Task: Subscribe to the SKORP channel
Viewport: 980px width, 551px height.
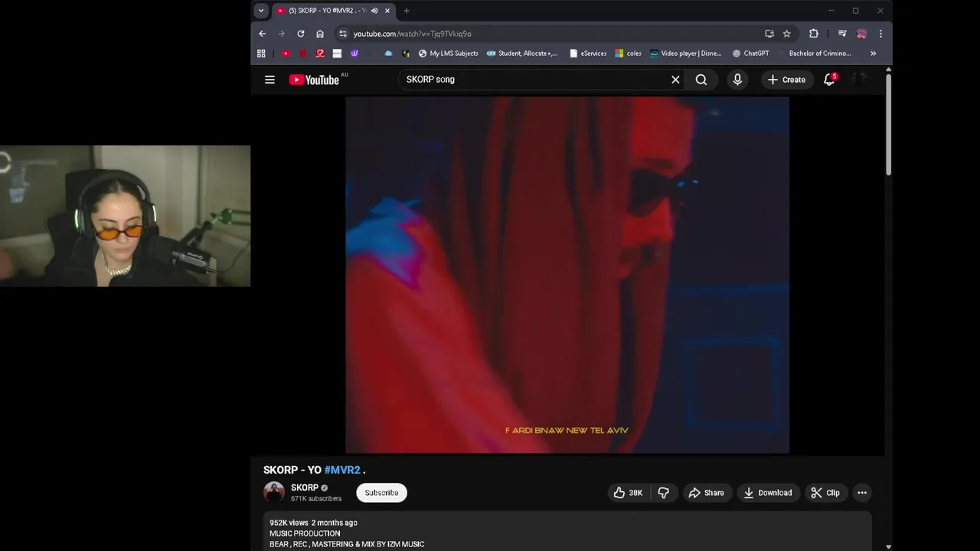Action: [381, 493]
